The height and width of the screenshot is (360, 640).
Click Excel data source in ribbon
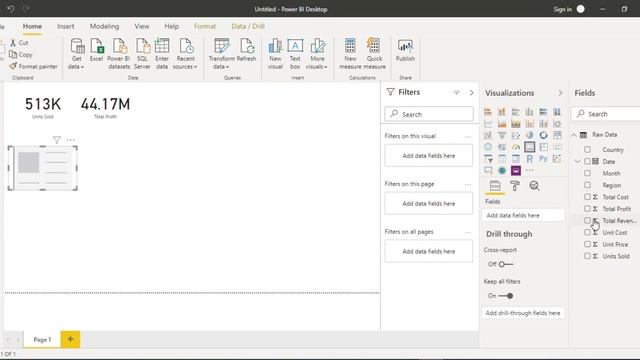97,51
